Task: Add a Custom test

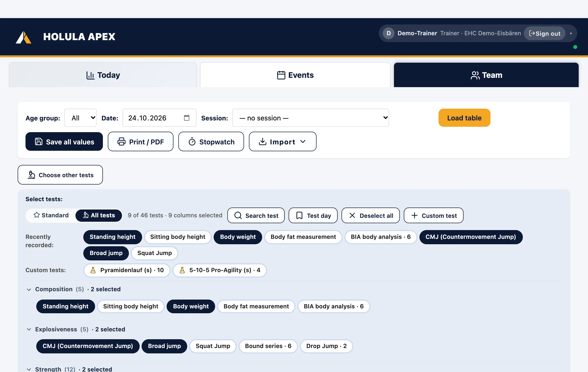Action: [434, 215]
